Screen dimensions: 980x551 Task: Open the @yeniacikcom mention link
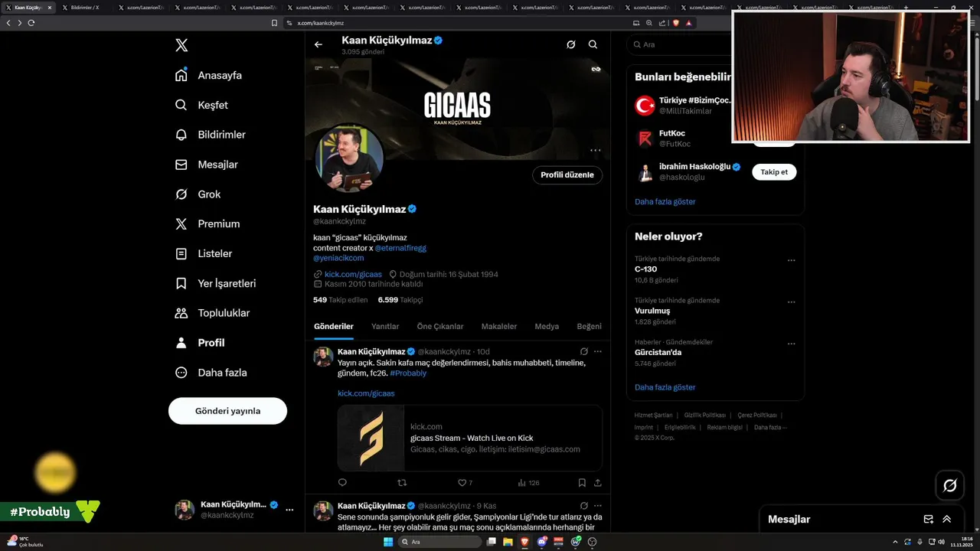(338, 258)
